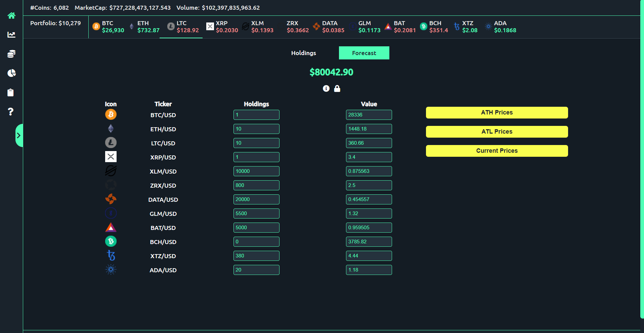The height and width of the screenshot is (333, 644).
Task: Click the Volume value in header
Action: tap(231, 8)
